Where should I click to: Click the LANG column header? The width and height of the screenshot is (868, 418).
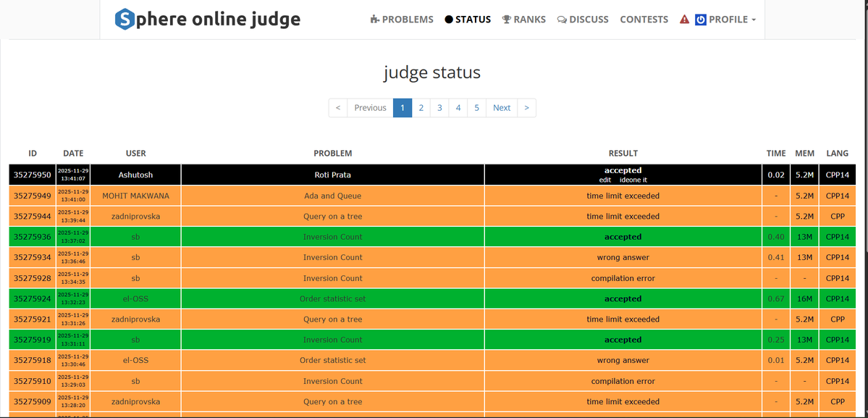(x=837, y=154)
